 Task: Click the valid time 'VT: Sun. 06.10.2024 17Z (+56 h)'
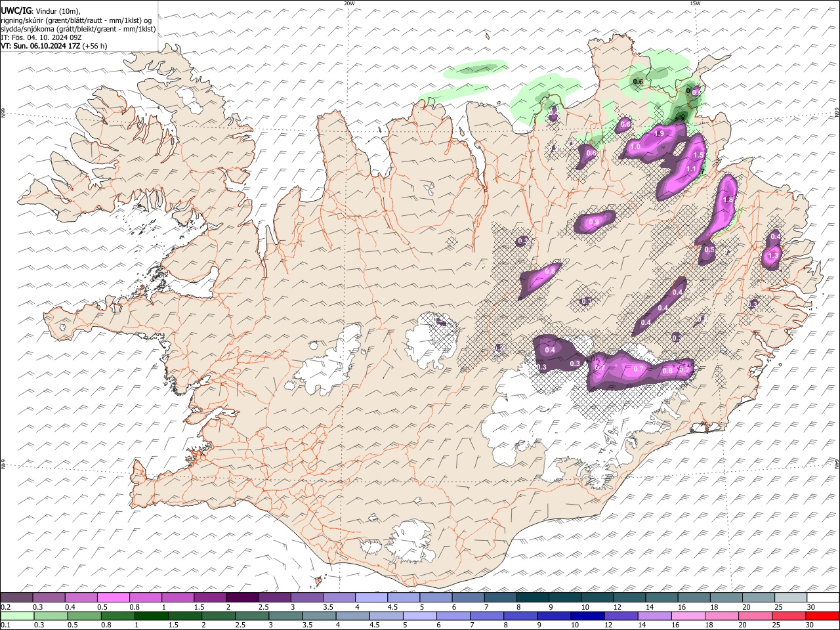54,46
